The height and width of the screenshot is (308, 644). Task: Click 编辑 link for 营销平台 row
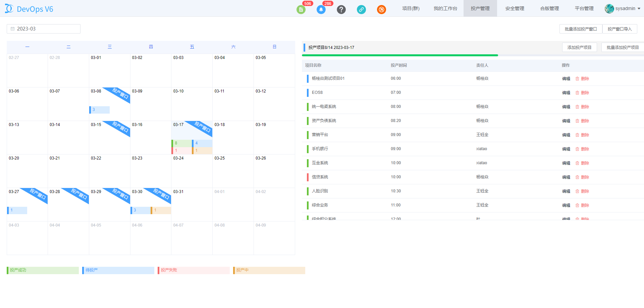pos(566,135)
